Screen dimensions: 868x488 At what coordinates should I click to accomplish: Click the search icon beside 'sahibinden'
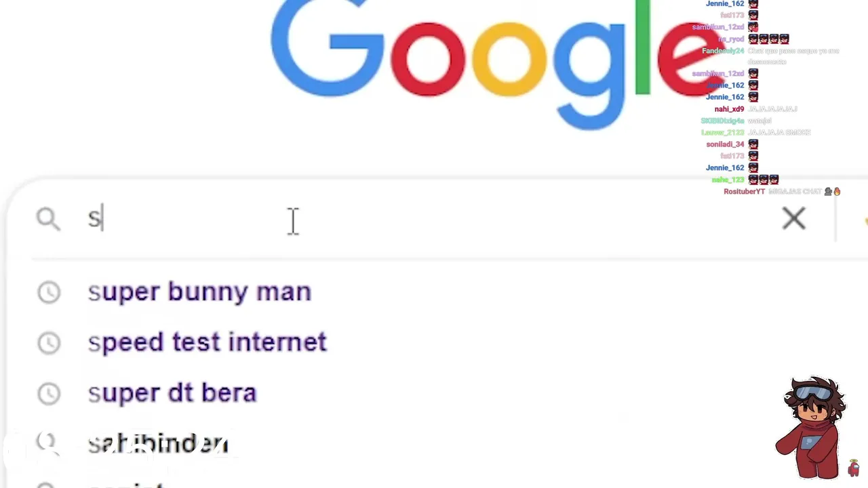(46, 441)
